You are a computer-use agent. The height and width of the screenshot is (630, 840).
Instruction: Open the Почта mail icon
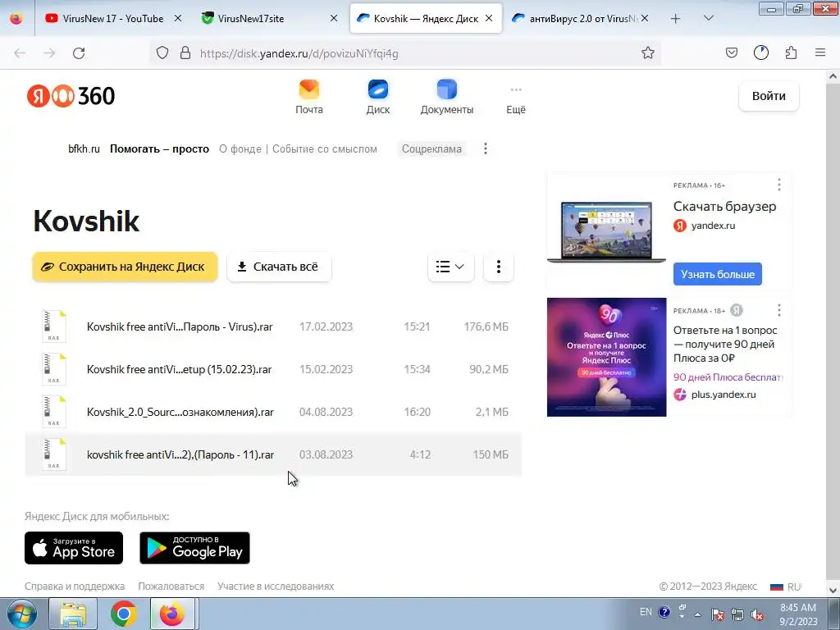pyautogui.click(x=309, y=97)
